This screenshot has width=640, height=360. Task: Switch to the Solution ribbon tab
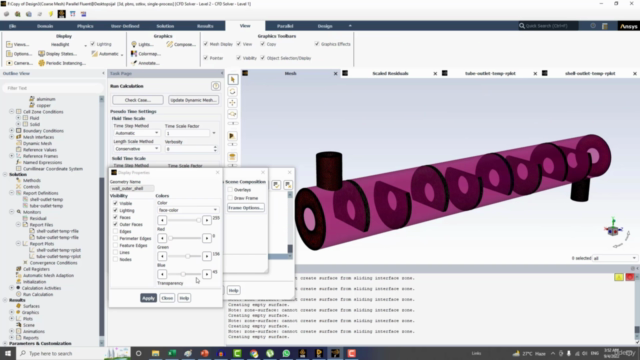165,26
